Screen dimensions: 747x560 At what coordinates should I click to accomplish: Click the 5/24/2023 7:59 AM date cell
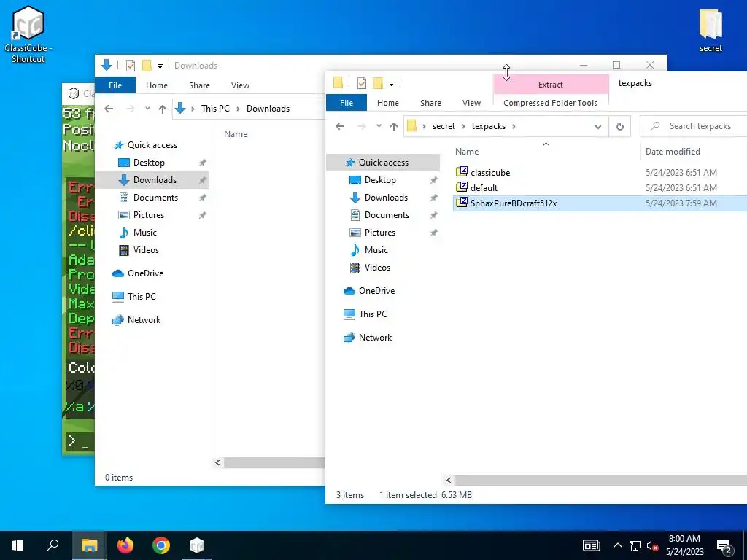click(x=681, y=203)
